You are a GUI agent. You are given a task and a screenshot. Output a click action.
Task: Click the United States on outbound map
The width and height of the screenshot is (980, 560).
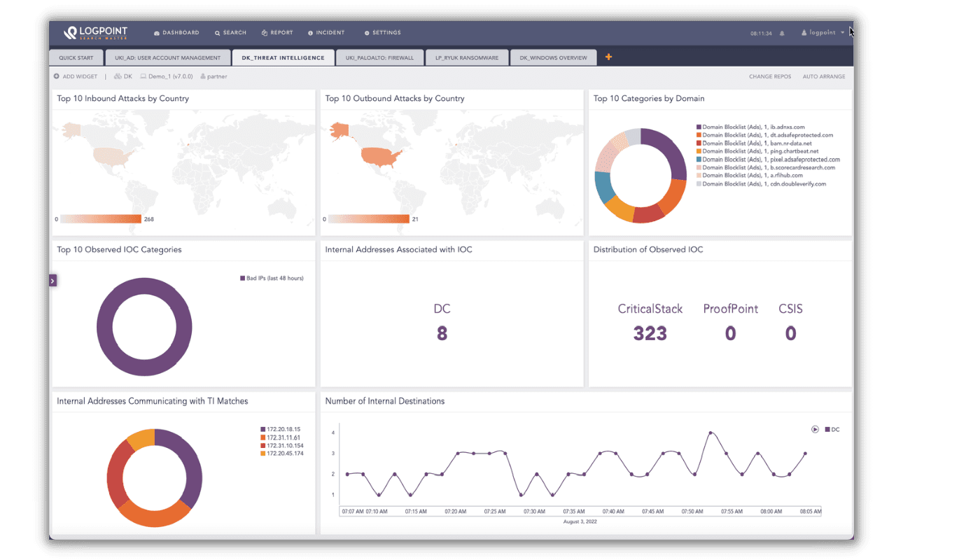381,155
